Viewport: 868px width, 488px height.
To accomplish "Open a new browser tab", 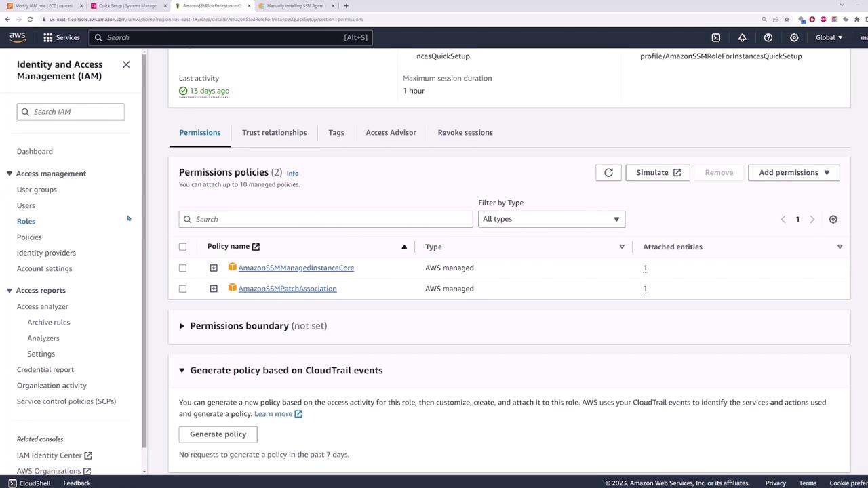I will (x=347, y=6).
